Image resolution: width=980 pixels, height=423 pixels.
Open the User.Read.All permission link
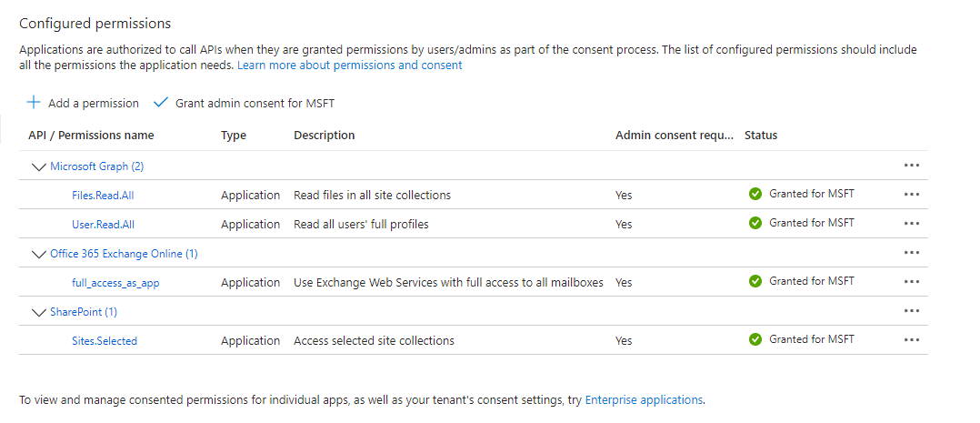click(x=103, y=224)
